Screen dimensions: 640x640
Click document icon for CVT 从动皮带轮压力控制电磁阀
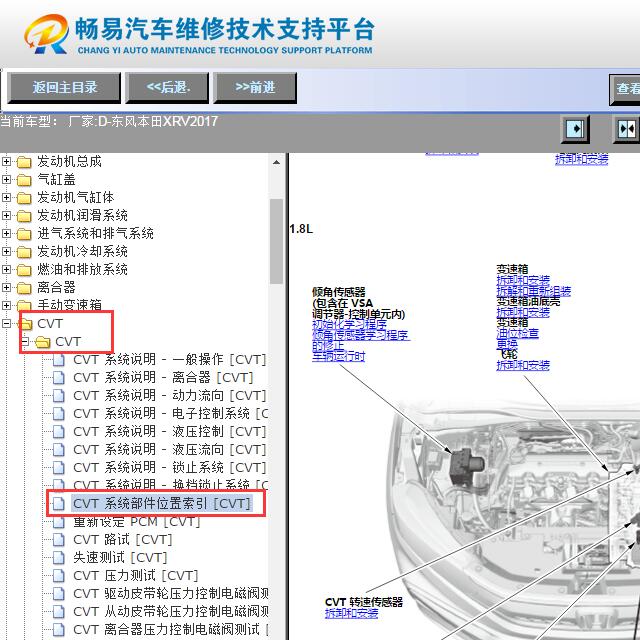tap(59, 611)
